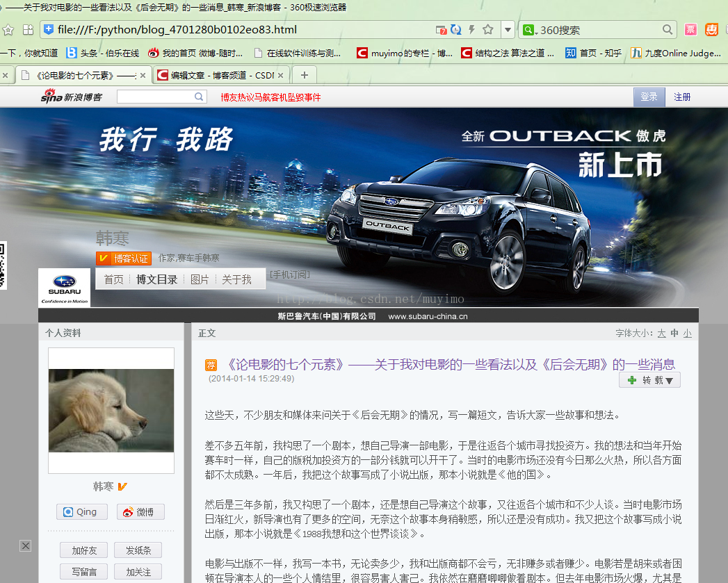The height and width of the screenshot is (583, 728).
Task: Open the 博文目录 nav item
Action: point(157,279)
